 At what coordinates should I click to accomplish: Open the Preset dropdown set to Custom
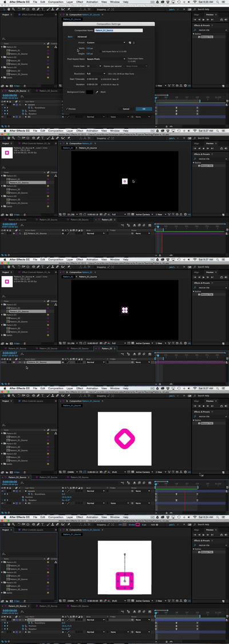click(x=106, y=42)
